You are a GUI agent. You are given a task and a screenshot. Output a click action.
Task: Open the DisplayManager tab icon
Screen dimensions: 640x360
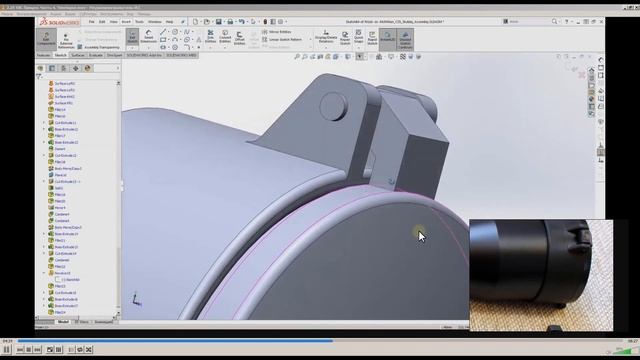click(x=87, y=68)
